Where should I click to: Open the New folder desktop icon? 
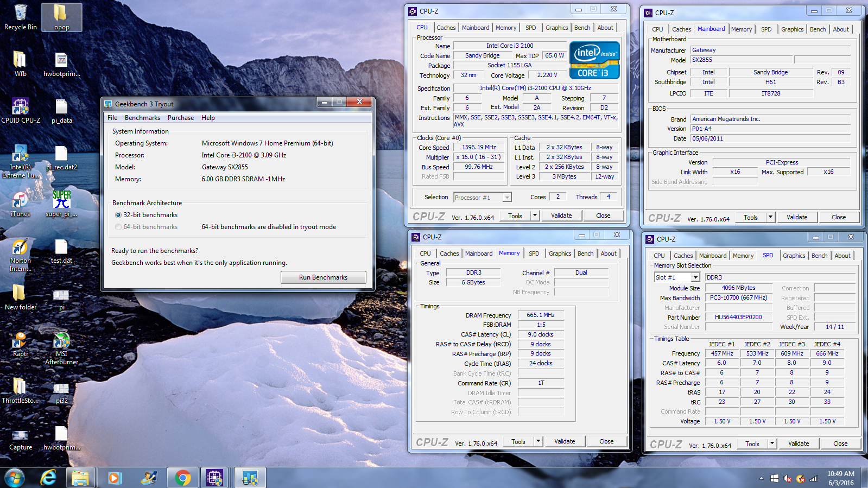point(20,297)
